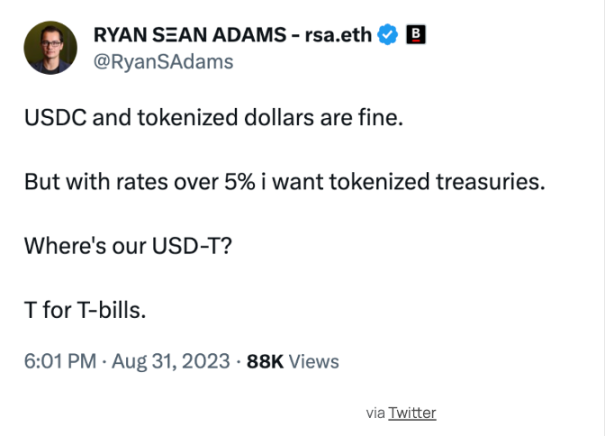Click the word 'via' before Twitter
Screen dimensions: 605x436
click(x=375, y=413)
